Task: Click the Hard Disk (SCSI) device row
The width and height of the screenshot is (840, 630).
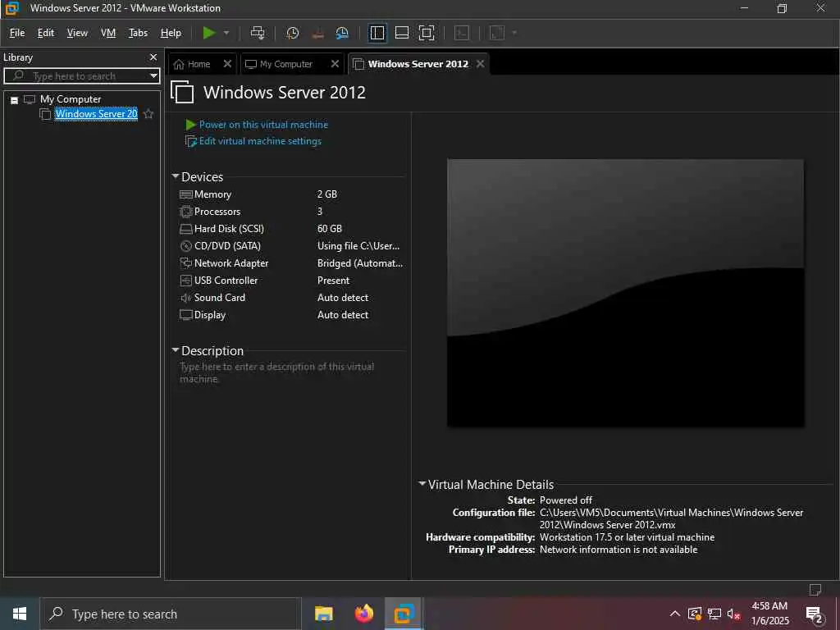Action: (x=291, y=229)
